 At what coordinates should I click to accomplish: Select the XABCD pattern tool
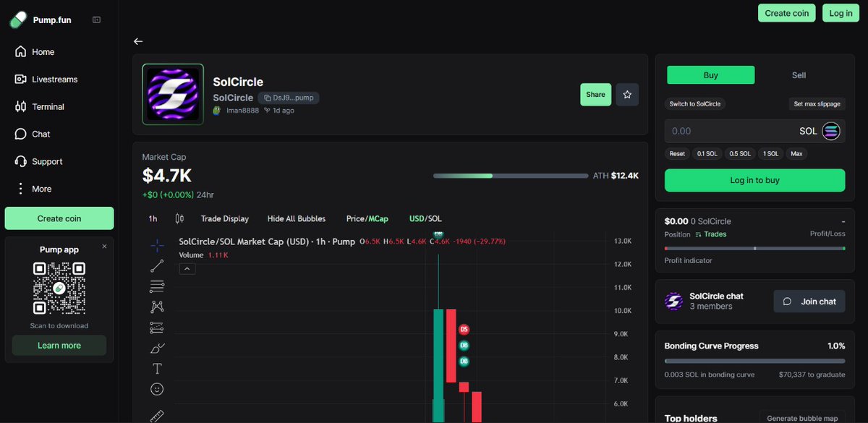click(x=157, y=307)
